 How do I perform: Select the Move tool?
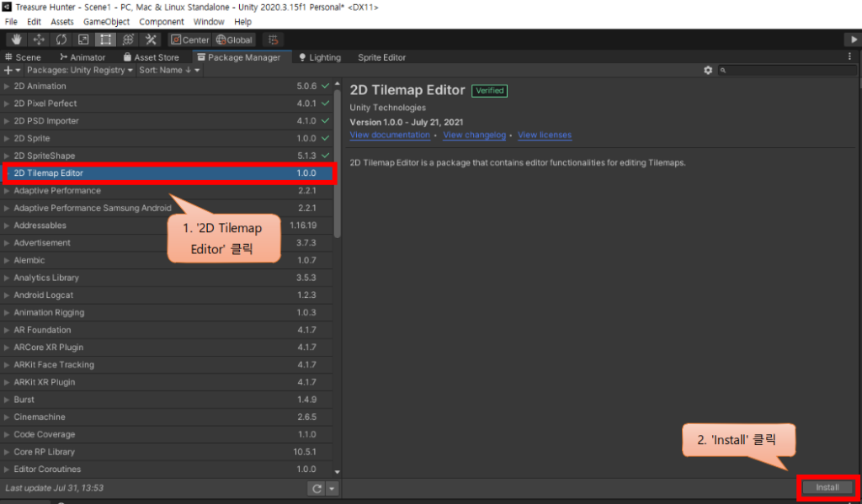39,40
